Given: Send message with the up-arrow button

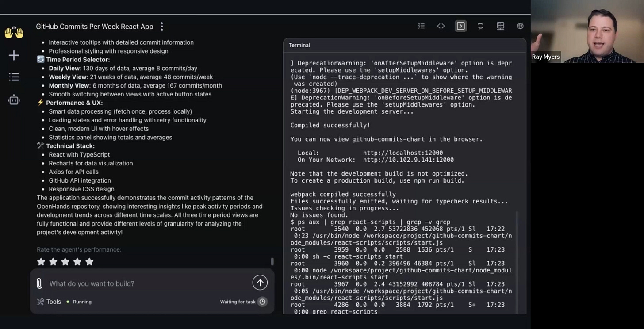Looking at the screenshot, I should (260, 283).
